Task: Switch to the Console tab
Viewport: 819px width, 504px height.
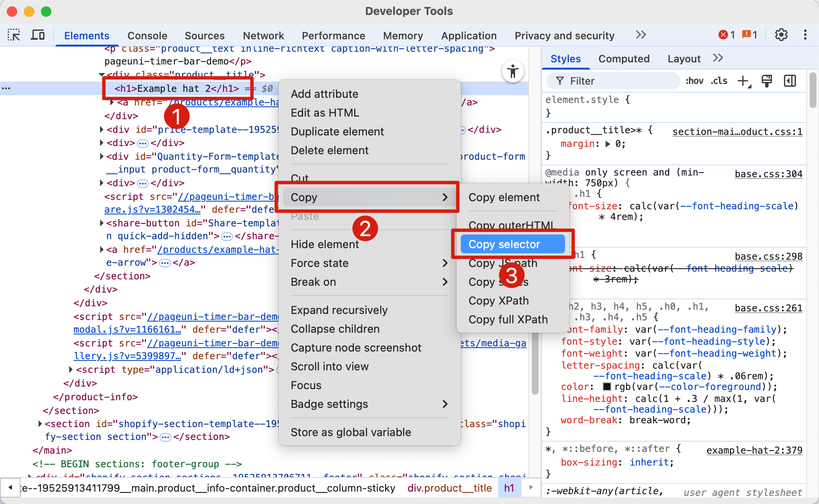Action: point(147,35)
